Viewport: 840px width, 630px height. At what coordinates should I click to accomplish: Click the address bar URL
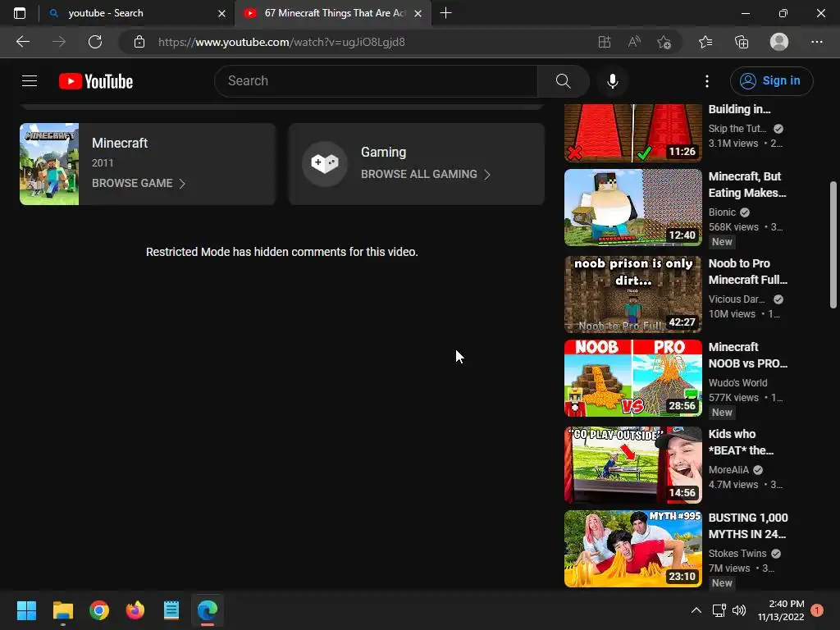click(x=281, y=42)
